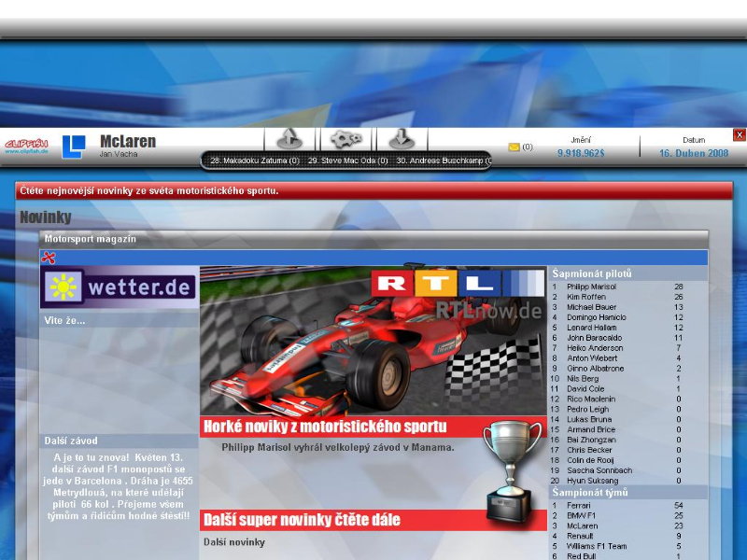
Task: Click the small red icon under Motorsport magazín
Action: (x=49, y=258)
